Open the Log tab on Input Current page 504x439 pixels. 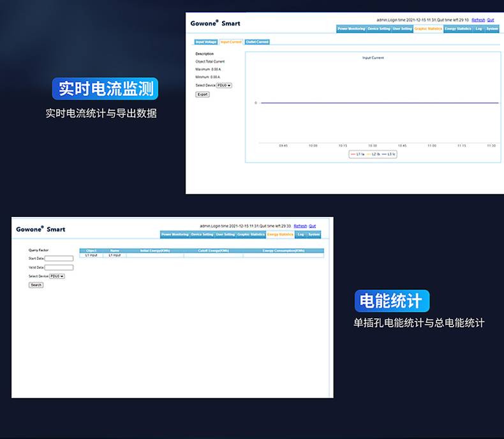click(x=478, y=29)
